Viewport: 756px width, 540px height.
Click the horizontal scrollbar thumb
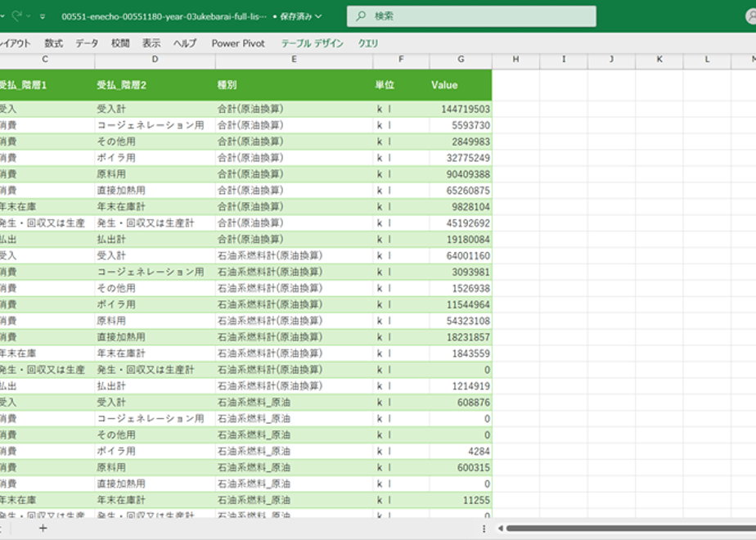631,529
